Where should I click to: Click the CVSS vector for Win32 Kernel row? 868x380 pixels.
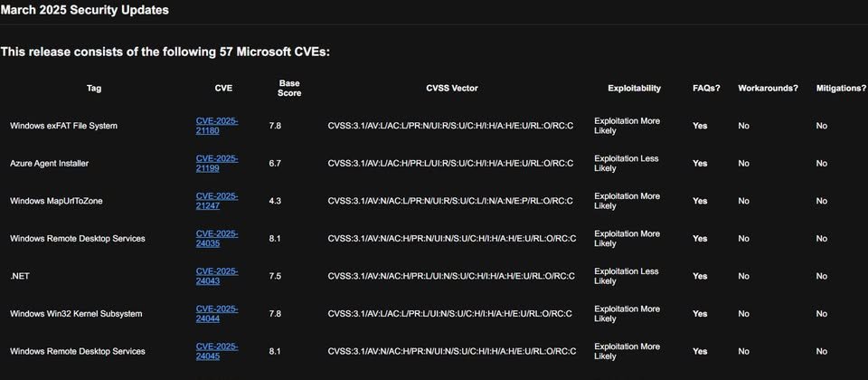pyautogui.click(x=450, y=314)
